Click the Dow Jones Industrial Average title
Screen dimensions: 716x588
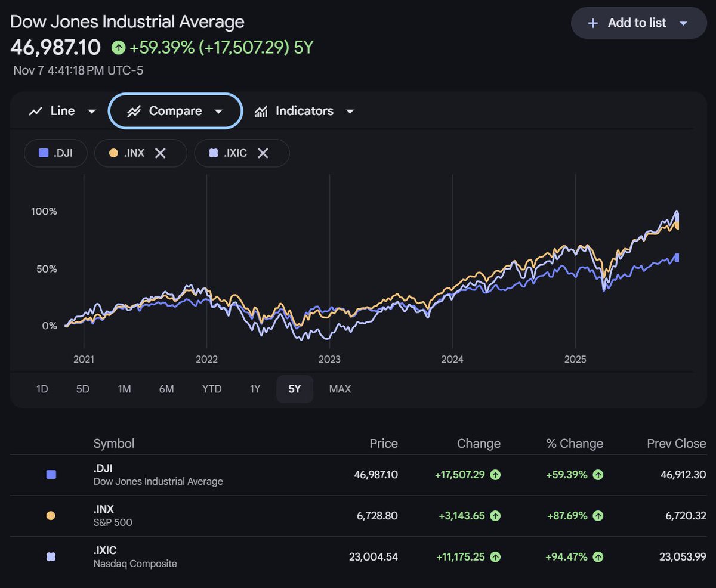click(x=128, y=22)
